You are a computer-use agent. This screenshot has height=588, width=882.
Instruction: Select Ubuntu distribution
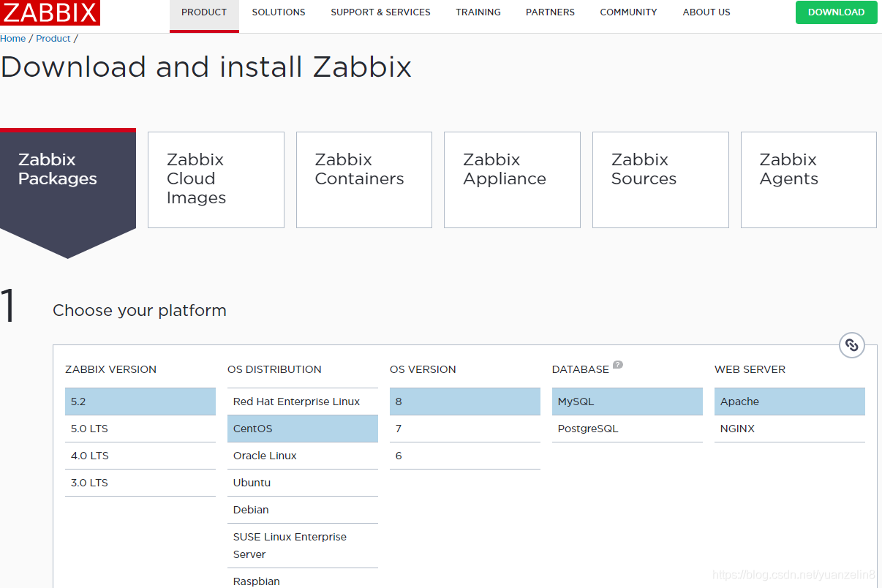[303, 483]
